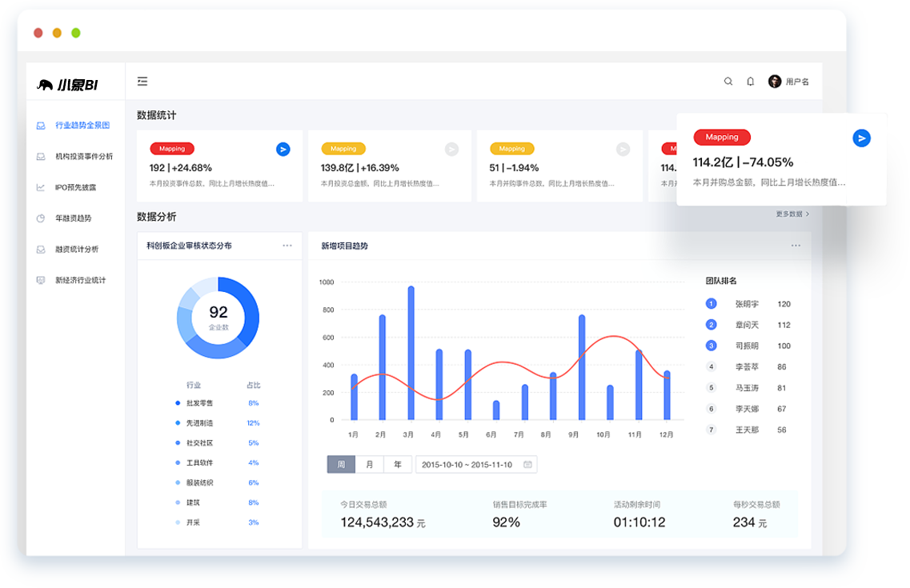Open 机构投资事件分析 in sidebar
The width and height of the screenshot is (910, 588).
click(x=84, y=157)
